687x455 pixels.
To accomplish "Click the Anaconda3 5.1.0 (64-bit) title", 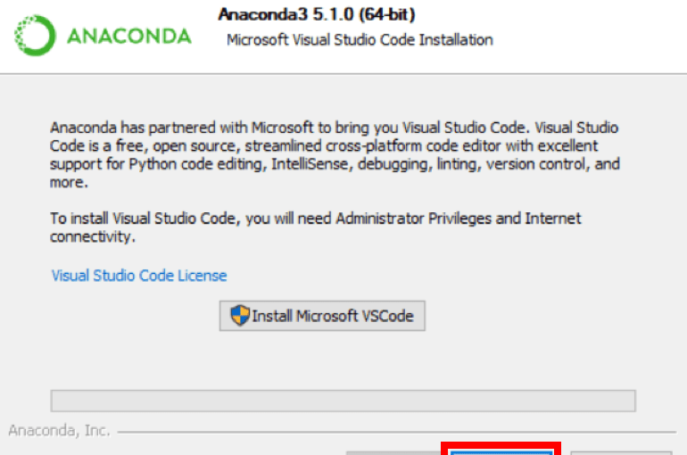I will pos(316,14).
